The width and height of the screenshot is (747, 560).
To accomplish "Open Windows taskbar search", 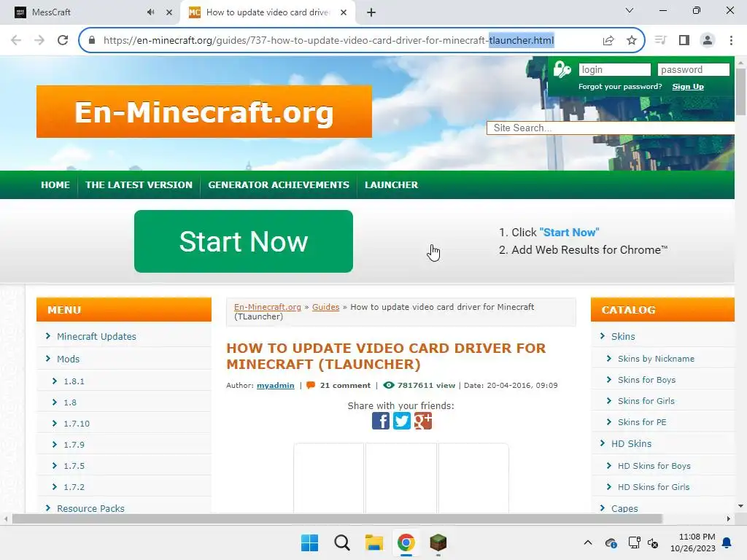I will tap(341, 542).
